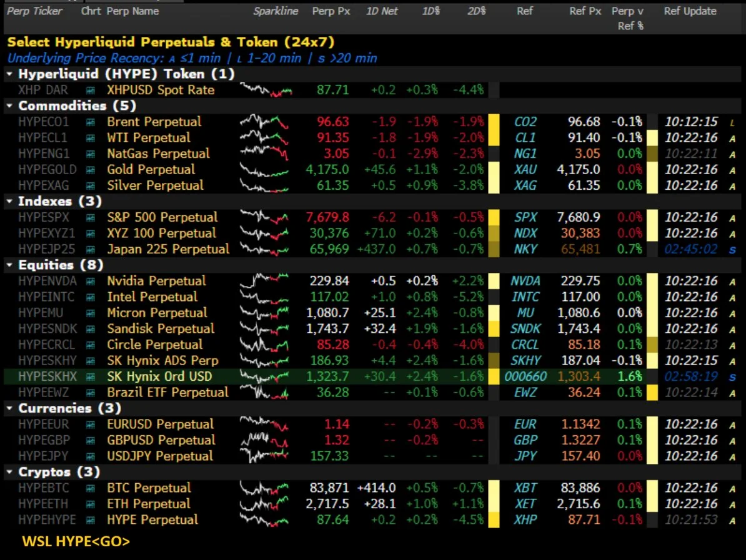The width and height of the screenshot is (746, 560).
Task: Click the HYPESKHX ticker
Action: (47, 377)
